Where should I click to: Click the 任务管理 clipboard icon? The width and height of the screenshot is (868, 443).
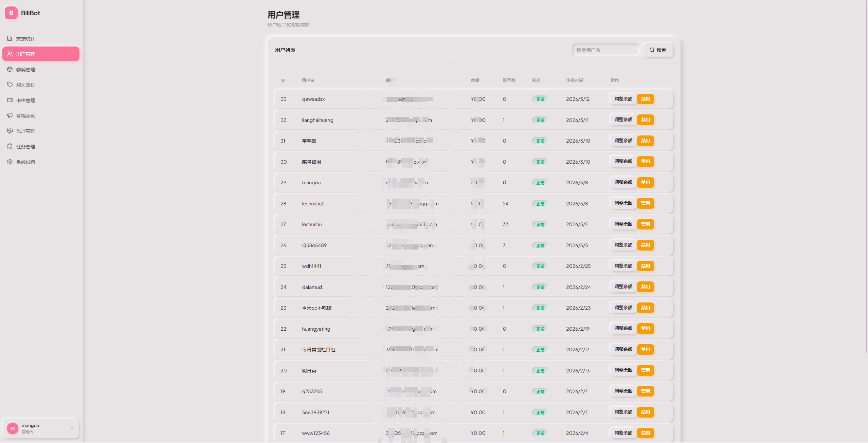tap(10, 146)
